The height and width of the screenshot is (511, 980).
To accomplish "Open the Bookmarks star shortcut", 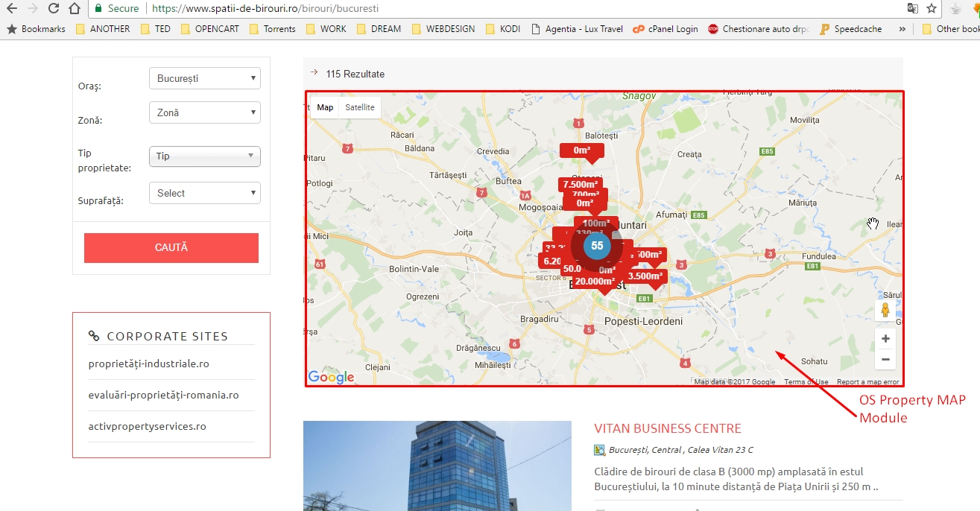I will [x=36, y=29].
